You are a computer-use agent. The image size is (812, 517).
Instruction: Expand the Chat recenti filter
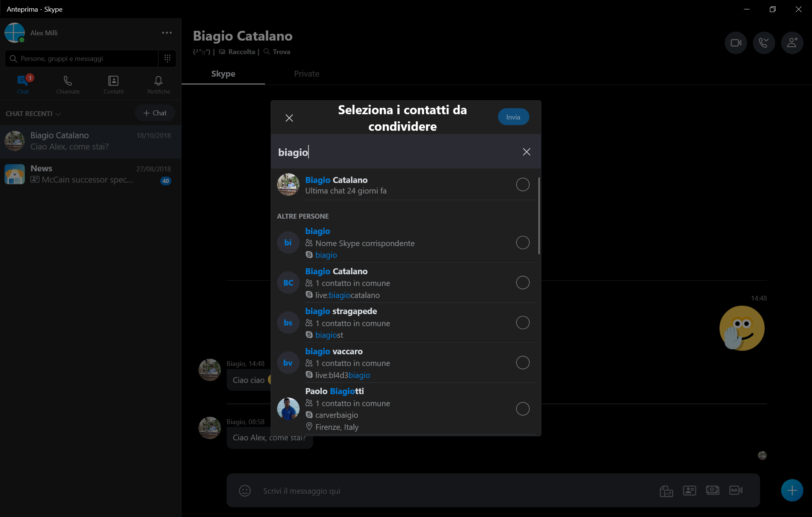coord(33,114)
